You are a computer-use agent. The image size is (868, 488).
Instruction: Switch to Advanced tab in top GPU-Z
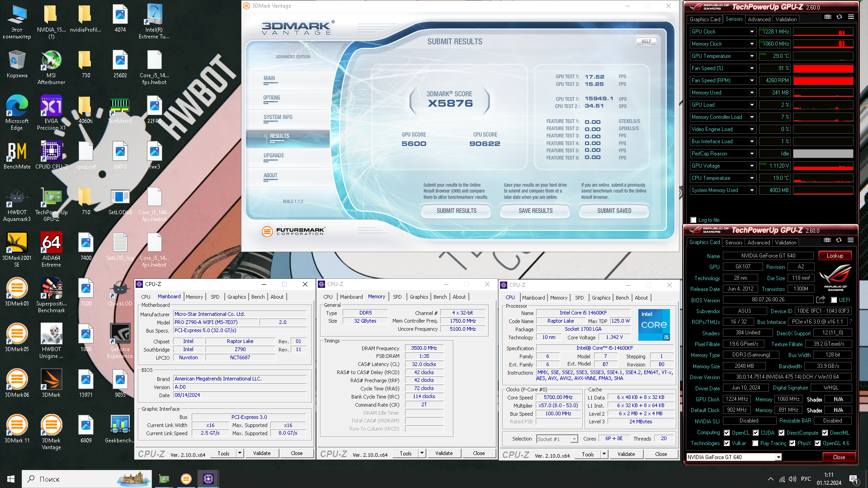[x=759, y=19]
